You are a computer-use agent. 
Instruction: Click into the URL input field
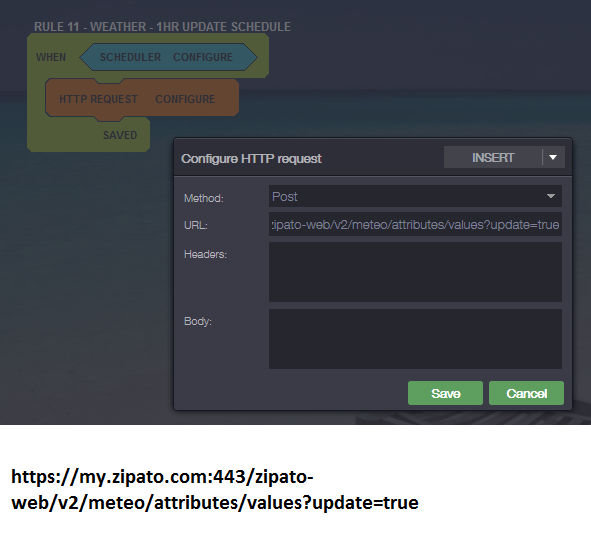(415, 224)
